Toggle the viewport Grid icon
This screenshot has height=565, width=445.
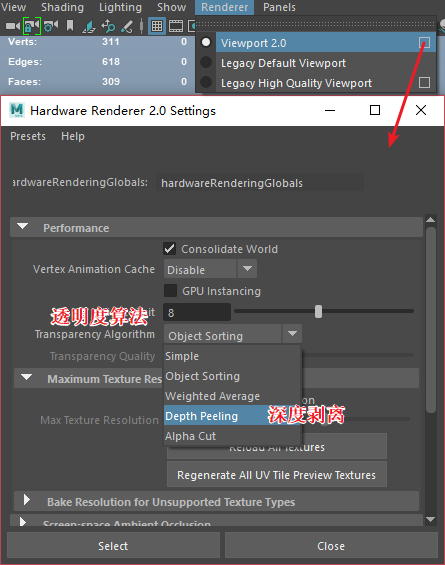tap(157, 26)
